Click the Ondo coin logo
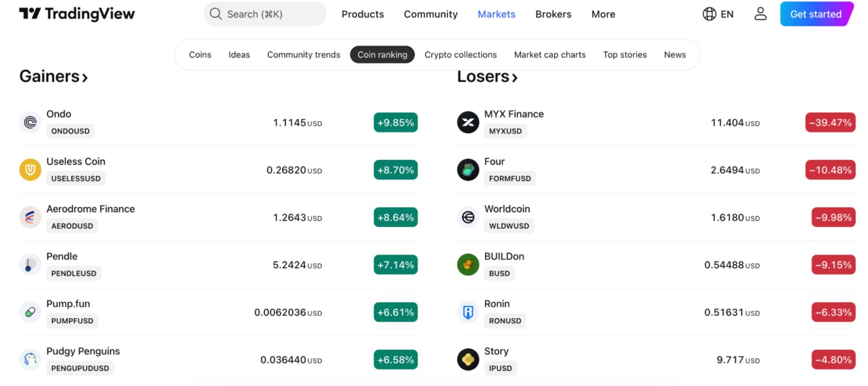 click(x=30, y=122)
